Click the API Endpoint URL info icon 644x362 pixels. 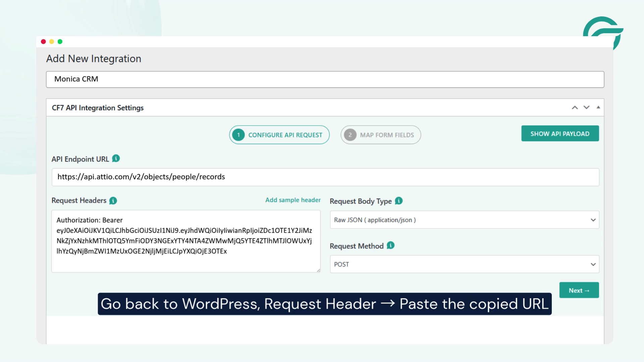116,159
